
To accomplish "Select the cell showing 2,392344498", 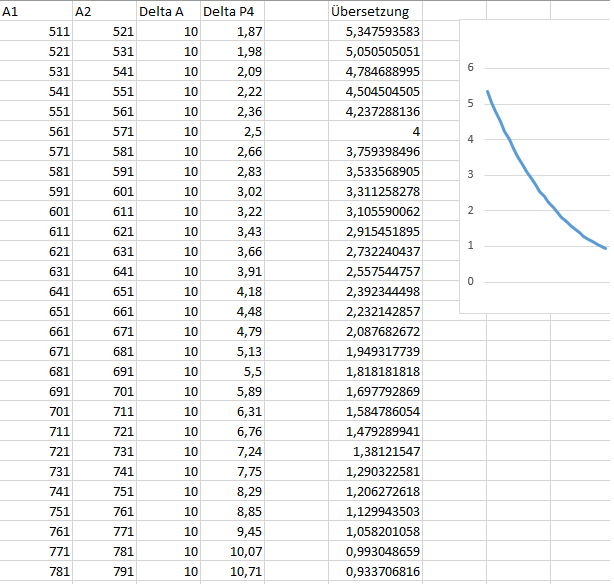I will (376, 291).
